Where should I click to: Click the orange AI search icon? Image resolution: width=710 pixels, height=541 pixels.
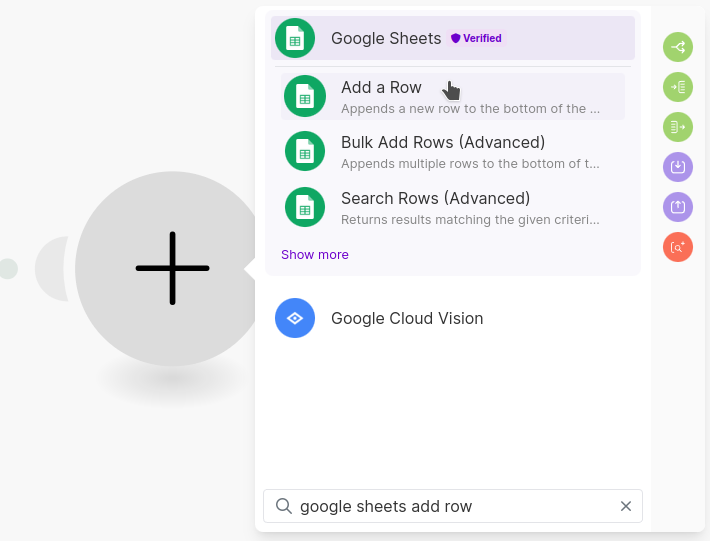coord(678,247)
